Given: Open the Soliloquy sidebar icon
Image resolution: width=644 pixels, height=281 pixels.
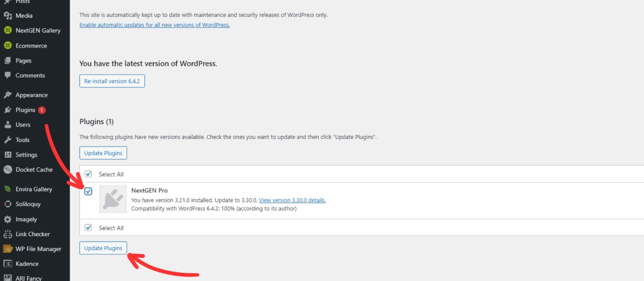Looking at the screenshot, I should point(8,204).
